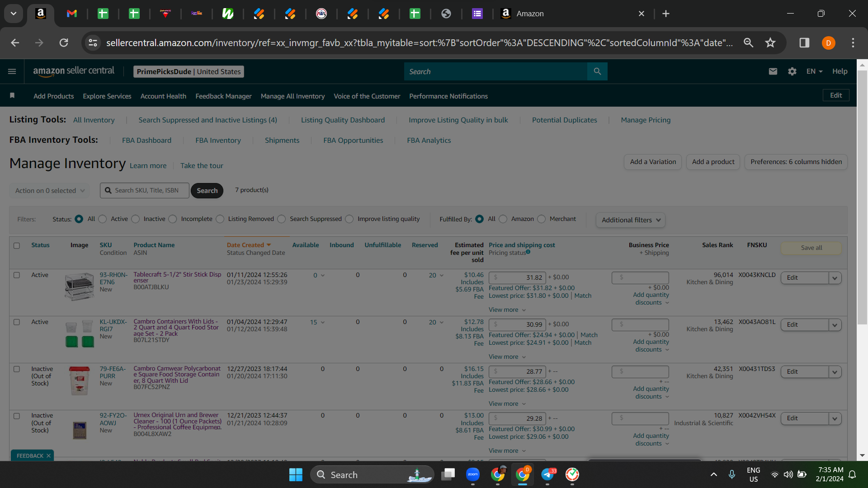Filter Fulfilled By Merchant radio button
This screenshot has height=488, width=868.
tap(542, 219)
